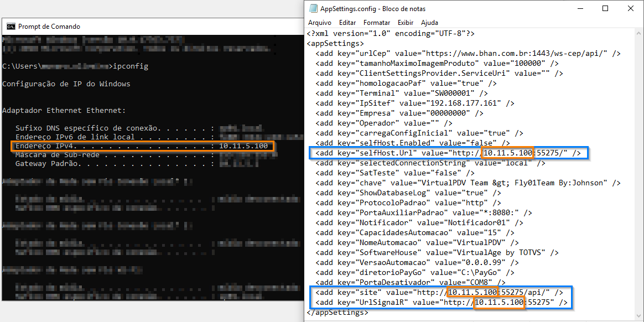Click the 'selectedConnectionString' line

pos(430,163)
